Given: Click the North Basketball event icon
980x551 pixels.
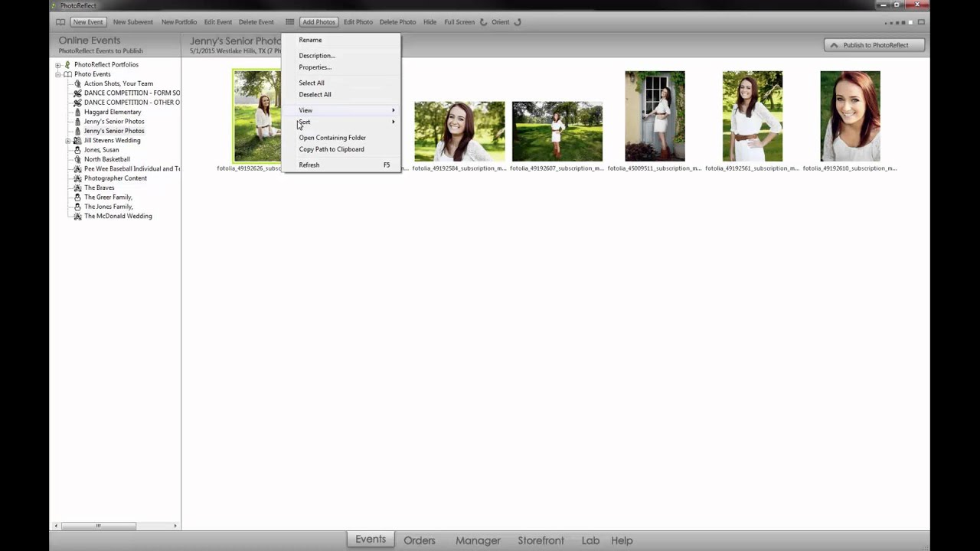Looking at the screenshot, I should 77,159.
